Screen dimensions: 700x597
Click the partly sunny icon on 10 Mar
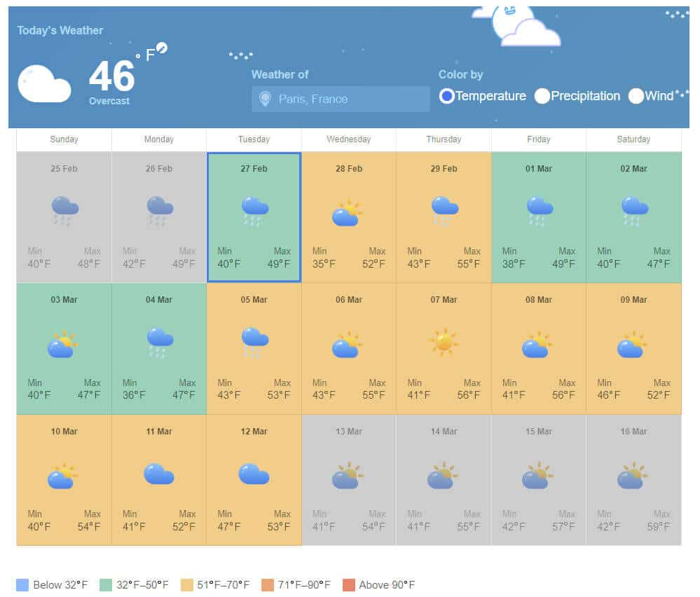(63, 476)
